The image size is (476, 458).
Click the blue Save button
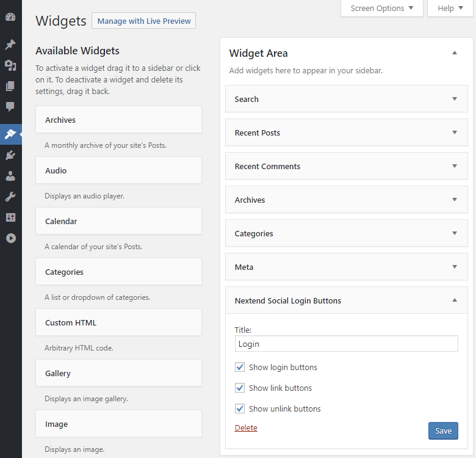coord(443,431)
